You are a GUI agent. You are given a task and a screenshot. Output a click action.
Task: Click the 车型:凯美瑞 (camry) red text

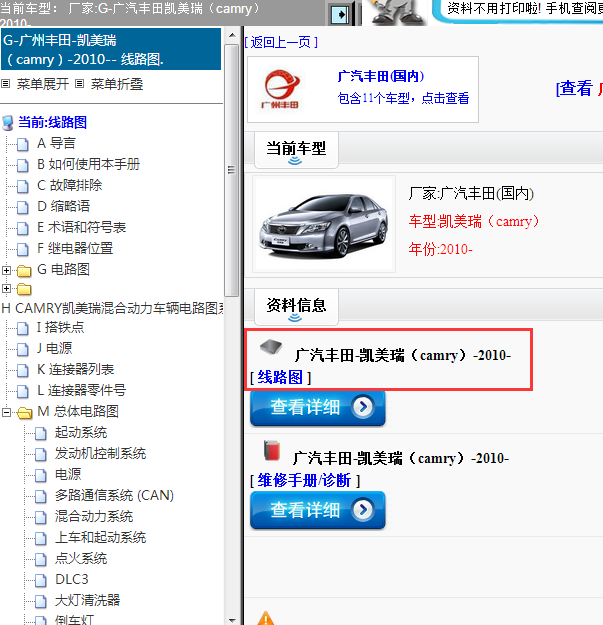tap(474, 221)
